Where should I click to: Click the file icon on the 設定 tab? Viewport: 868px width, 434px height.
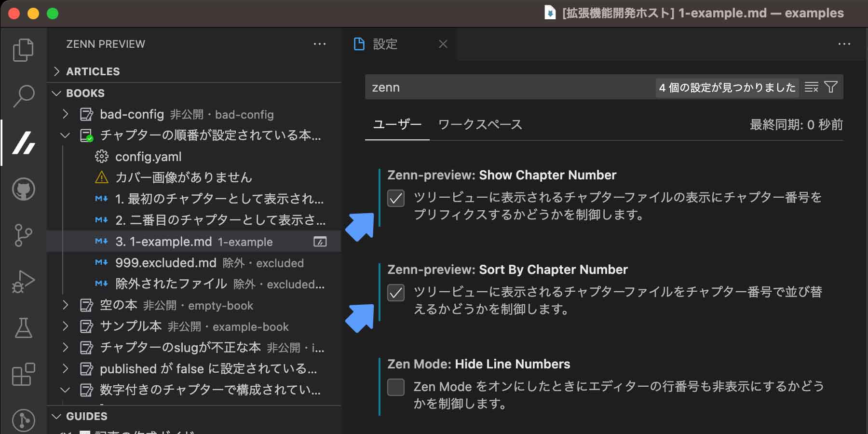coord(359,44)
